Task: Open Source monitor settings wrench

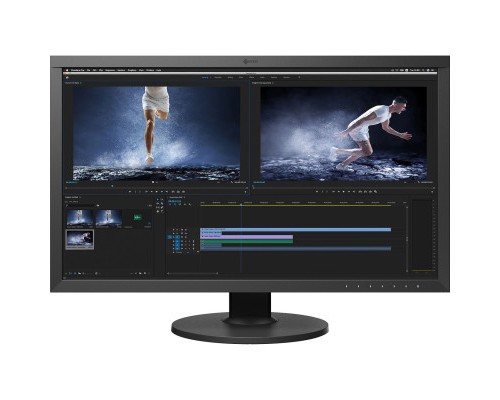Action: (232, 182)
